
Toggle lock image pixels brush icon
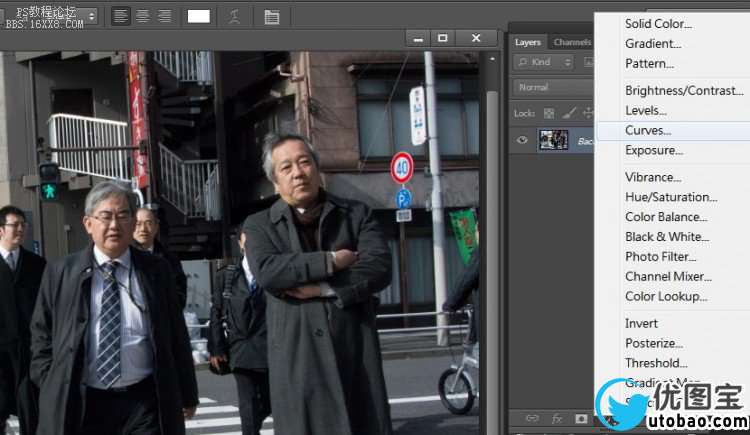coord(569,113)
